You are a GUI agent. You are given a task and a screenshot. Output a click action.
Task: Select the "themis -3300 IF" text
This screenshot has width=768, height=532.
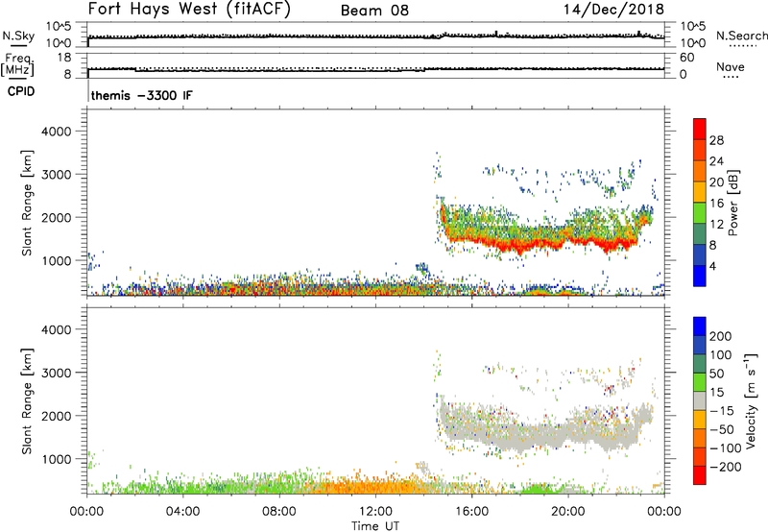click(141, 95)
